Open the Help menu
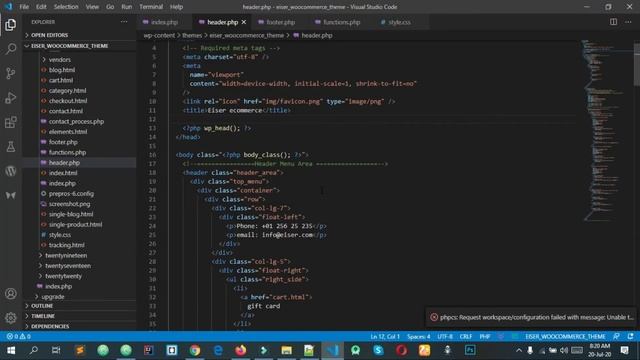The image size is (640, 360). tap(176, 7)
